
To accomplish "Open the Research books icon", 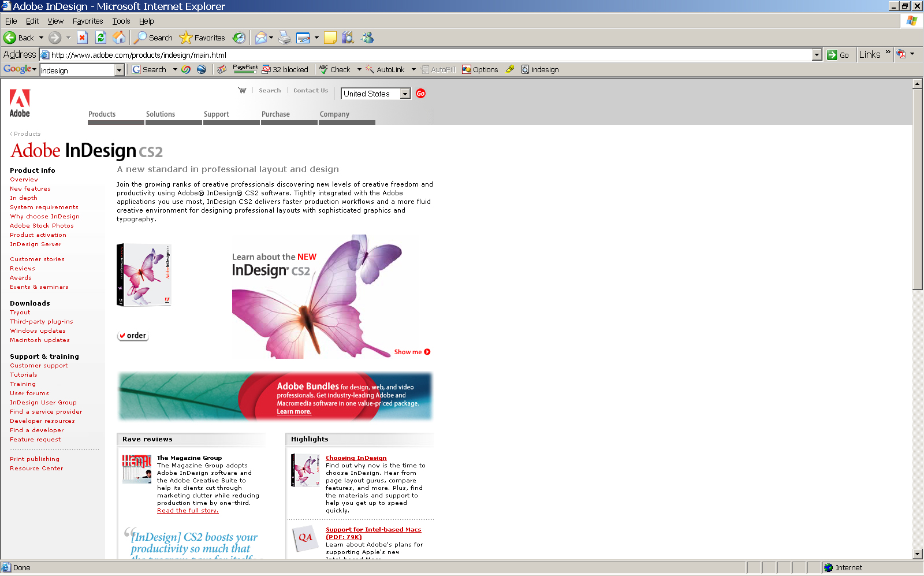I will point(348,38).
